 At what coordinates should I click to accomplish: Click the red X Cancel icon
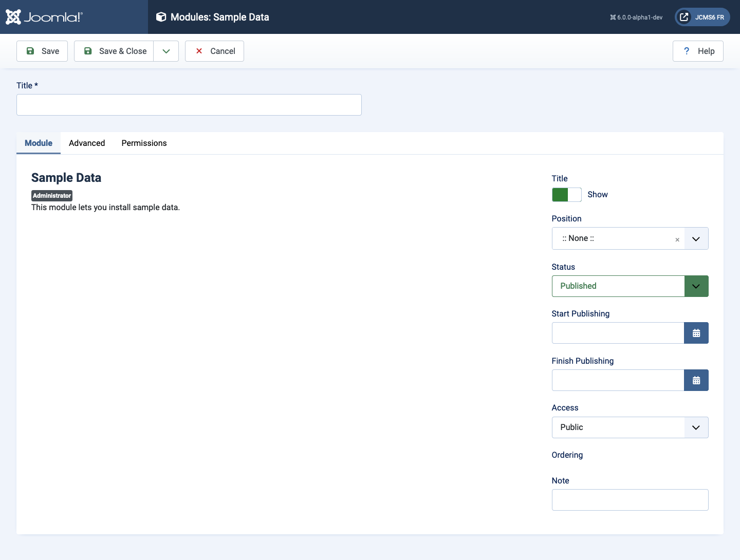[199, 51]
